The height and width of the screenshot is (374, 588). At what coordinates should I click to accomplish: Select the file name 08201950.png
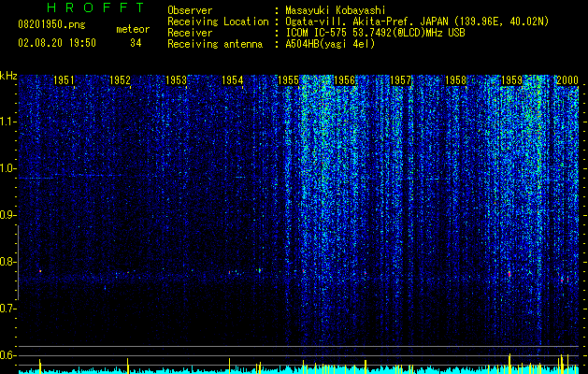(x=51, y=25)
